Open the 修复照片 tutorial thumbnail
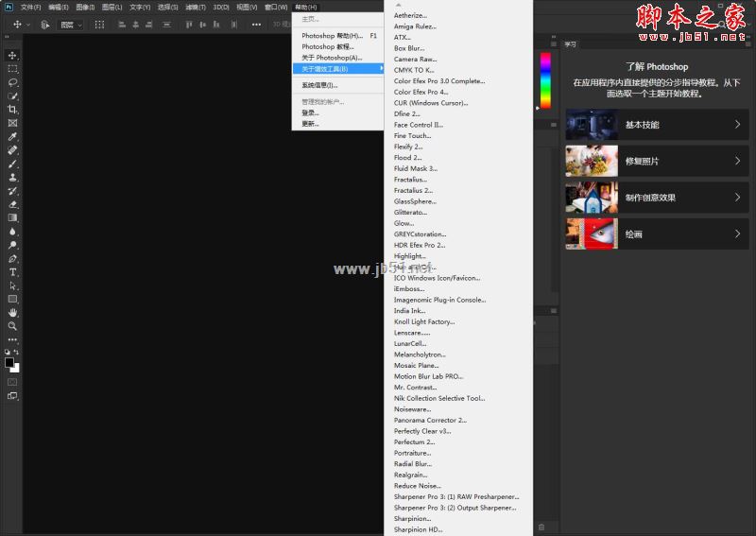756x536 pixels. (x=592, y=161)
